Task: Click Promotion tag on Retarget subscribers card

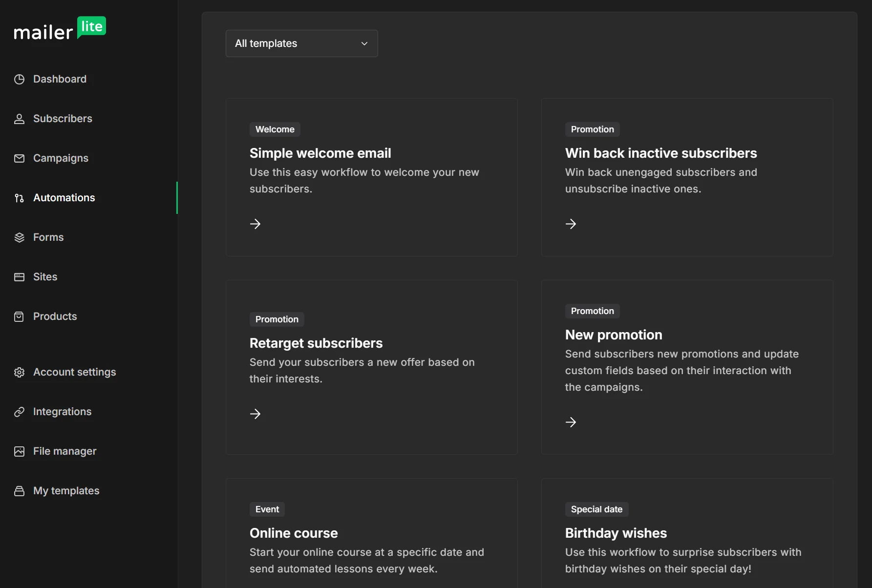Action: point(276,319)
